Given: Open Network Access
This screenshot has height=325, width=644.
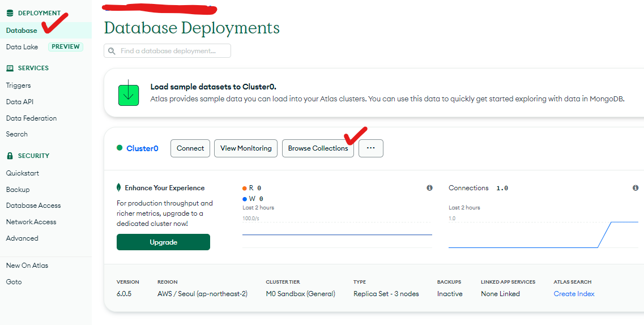Looking at the screenshot, I should (31, 222).
